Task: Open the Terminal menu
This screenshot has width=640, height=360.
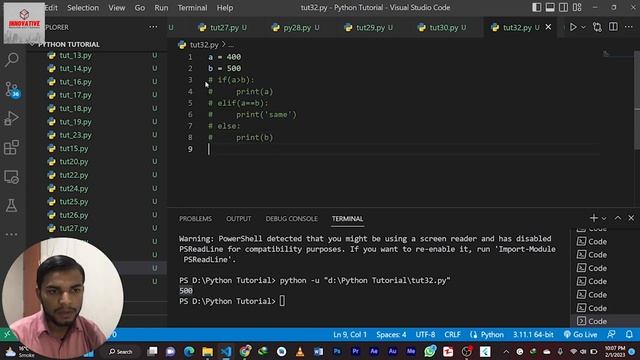Action: click(x=192, y=7)
